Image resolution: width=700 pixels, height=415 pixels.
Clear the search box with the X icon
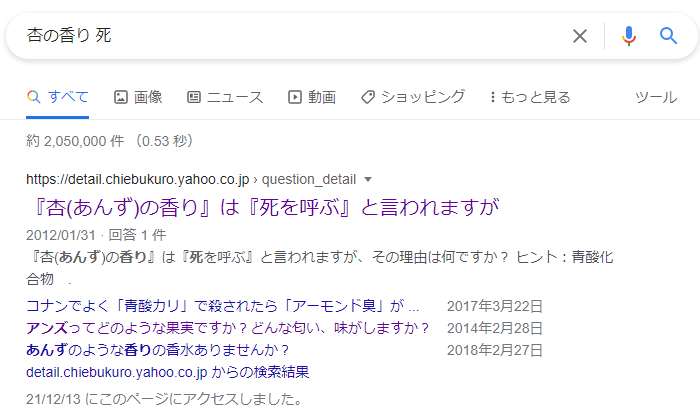click(x=580, y=36)
